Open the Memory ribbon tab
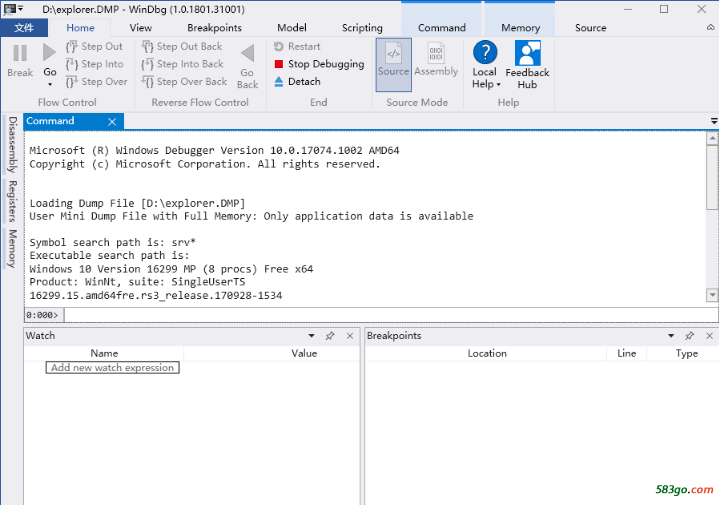Screen dimensions: 719x505 click(x=520, y=28)
